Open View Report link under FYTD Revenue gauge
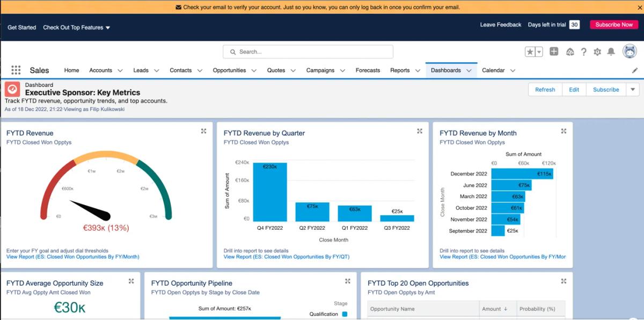The image size is (644, 320). tap(72, 257)
